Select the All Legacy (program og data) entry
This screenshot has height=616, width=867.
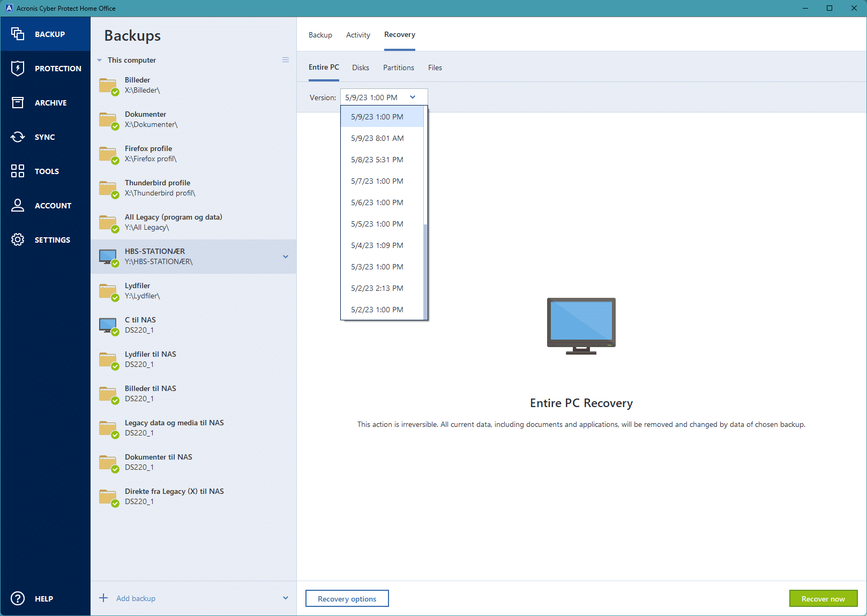click(193, 222)
